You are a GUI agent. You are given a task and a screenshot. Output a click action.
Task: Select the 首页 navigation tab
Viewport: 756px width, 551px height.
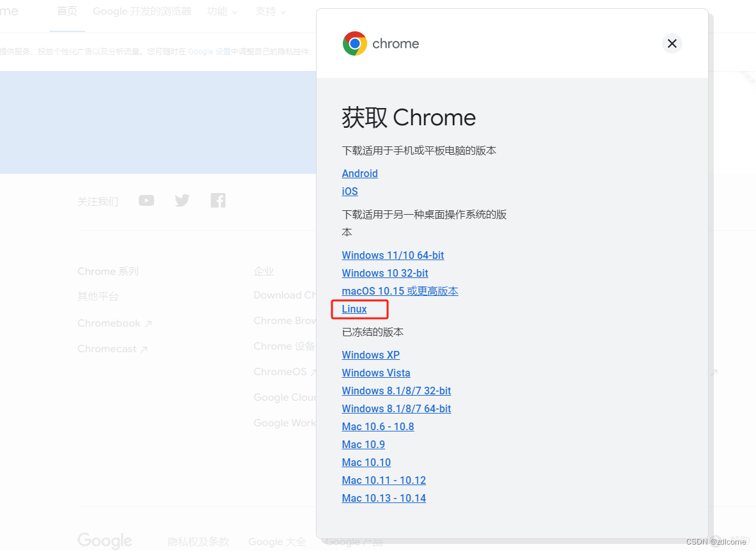coord(67,11)
